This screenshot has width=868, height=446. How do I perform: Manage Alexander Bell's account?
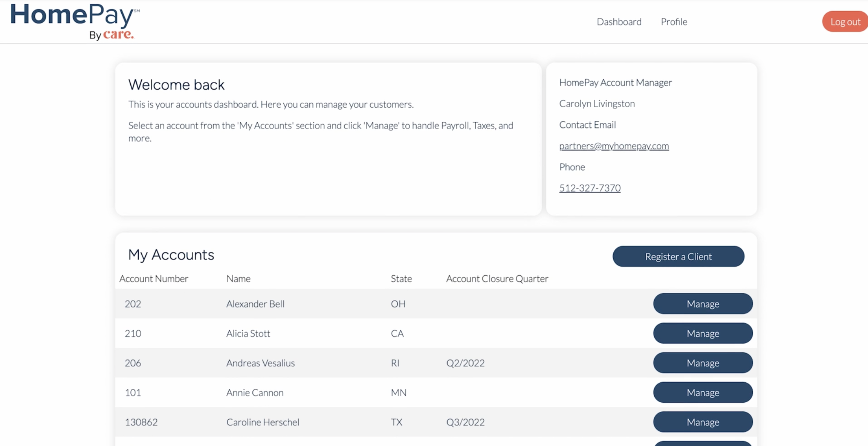point(703,304)
